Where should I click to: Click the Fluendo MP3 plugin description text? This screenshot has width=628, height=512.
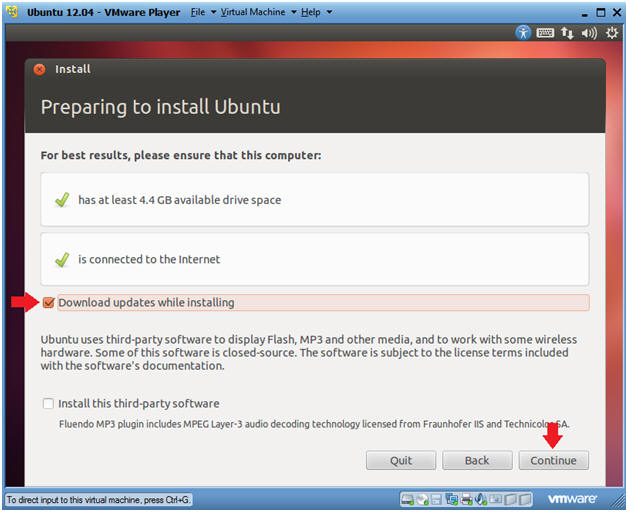point(314,424)
